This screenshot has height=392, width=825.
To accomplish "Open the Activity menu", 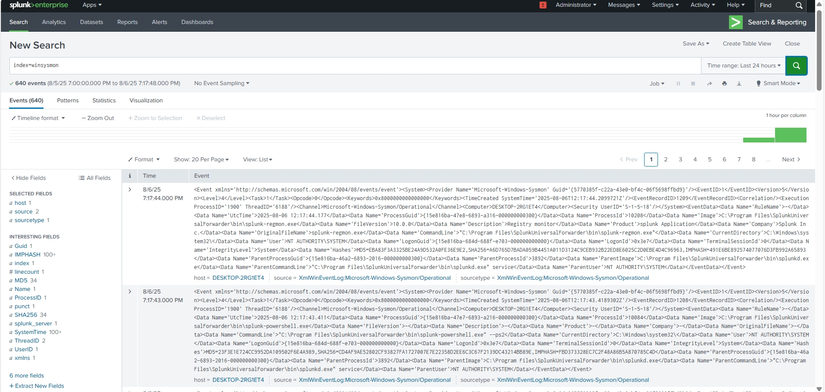I will 702,5.
